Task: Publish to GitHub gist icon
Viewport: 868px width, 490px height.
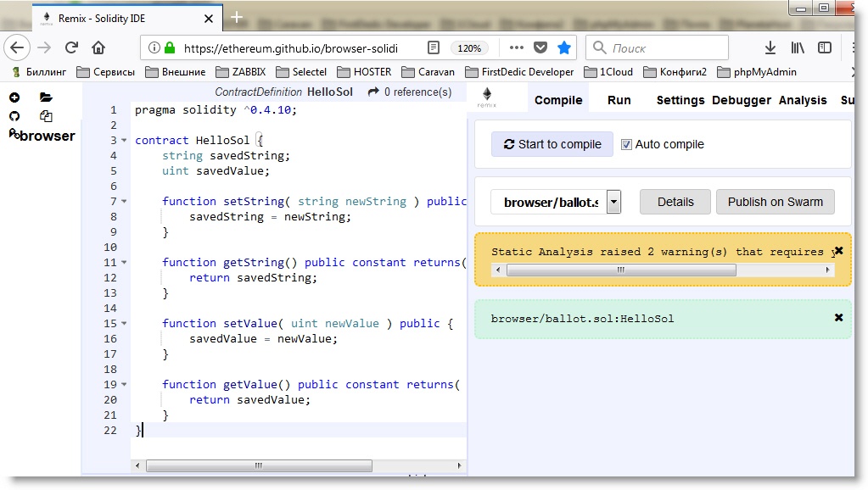Action: 14,116
